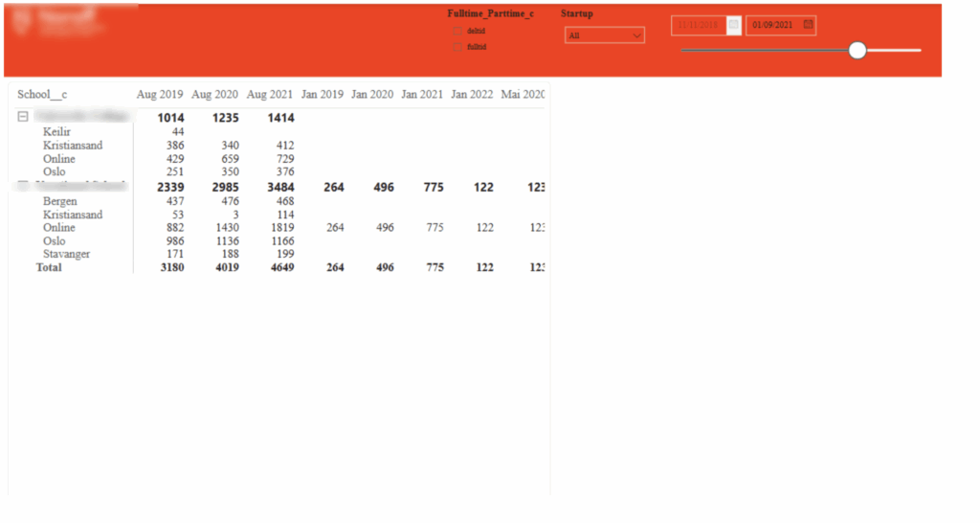The image size is (980, 523).
Task: Sort by the School__c column header
Action: pyautogui.click(x=42, y=95)
